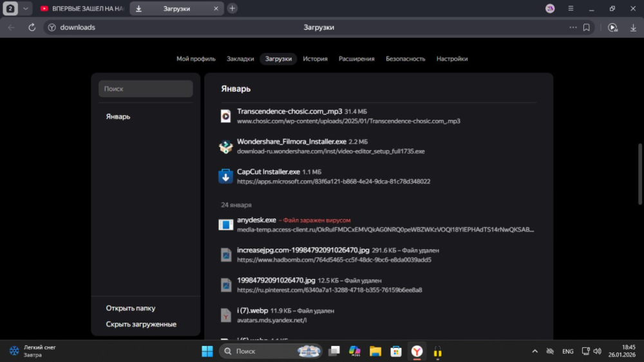Viewport: 644px width, 362px height.
Task: Open the Расширения section
Action: pyautogui.click(x=357, y=59)
